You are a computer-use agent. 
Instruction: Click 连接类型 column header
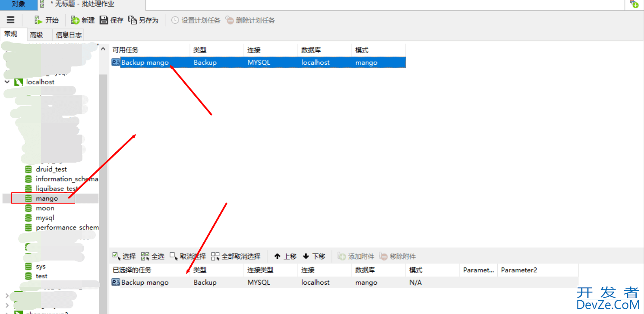pos(271,270)
